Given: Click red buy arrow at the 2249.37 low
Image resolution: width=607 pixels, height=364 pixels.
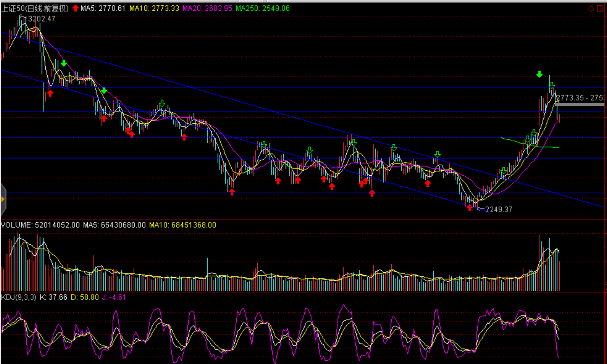Looking at the screenshot, I should [x=469, y=208].
